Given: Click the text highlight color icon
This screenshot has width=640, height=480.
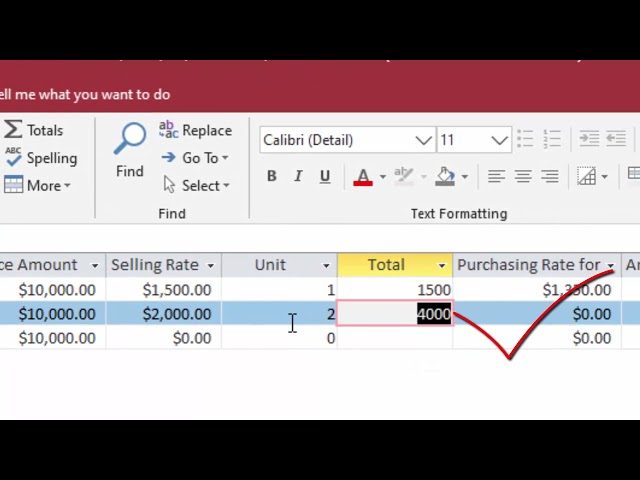Looking at the screenshot, I should click(403, 176).
